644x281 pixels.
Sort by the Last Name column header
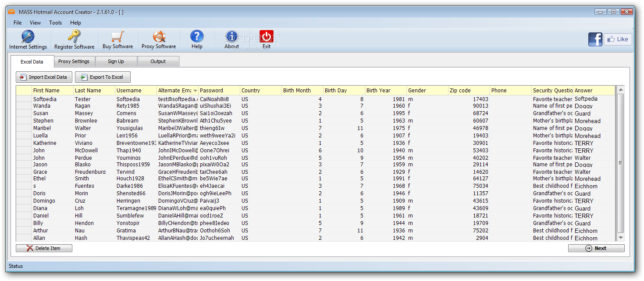94,91
